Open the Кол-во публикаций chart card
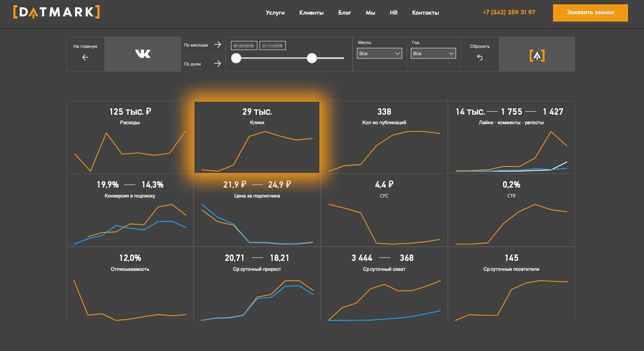Viewport: 644px width, 351px height. point(384,137)
